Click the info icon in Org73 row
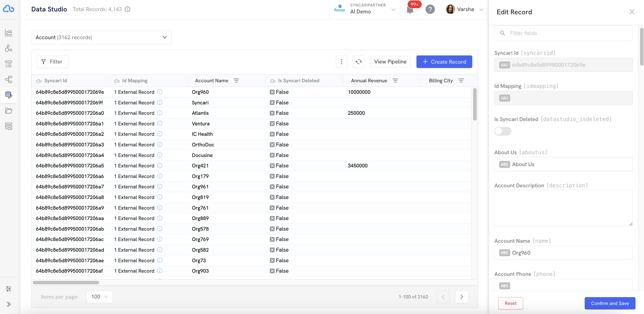 160,260
